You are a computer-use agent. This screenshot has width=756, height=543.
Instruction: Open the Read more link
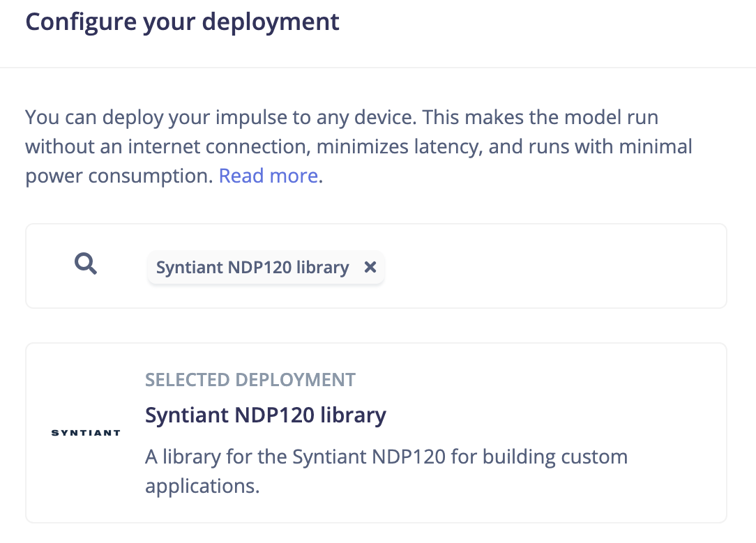[x=269, y=176]
